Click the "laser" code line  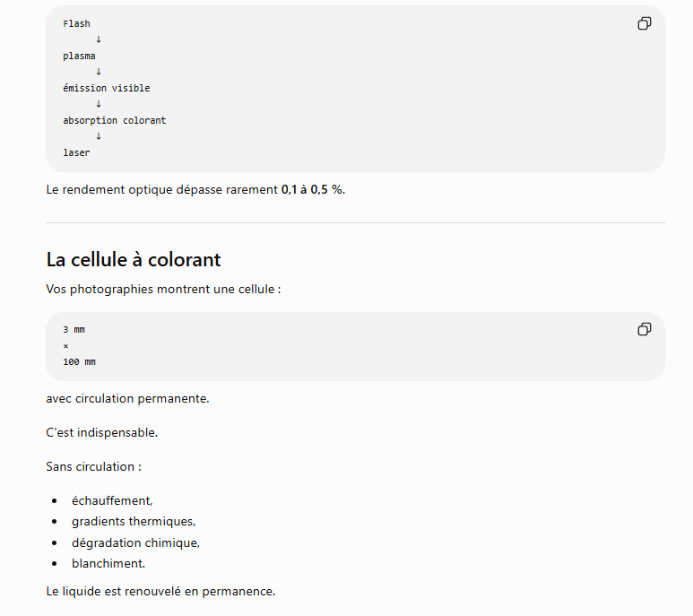76,153
